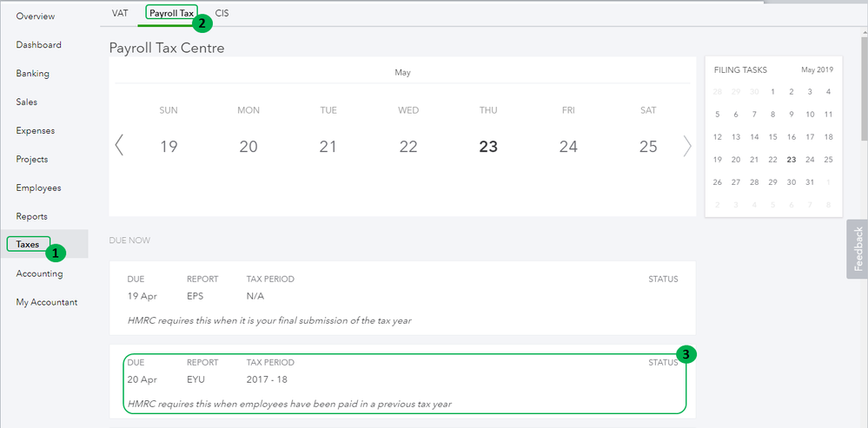Click day 31 in Filing Tasks calendar

click(x=810, y=182)
